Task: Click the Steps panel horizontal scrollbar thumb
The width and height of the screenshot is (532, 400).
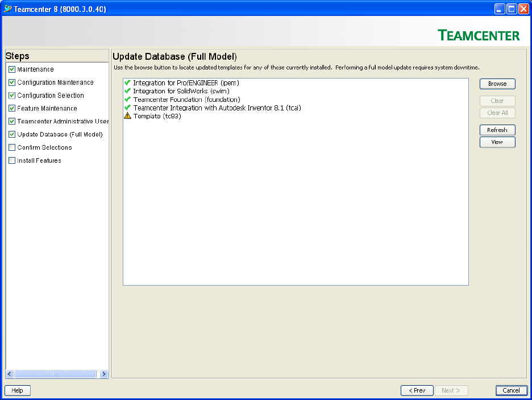Action: point(55,374)
